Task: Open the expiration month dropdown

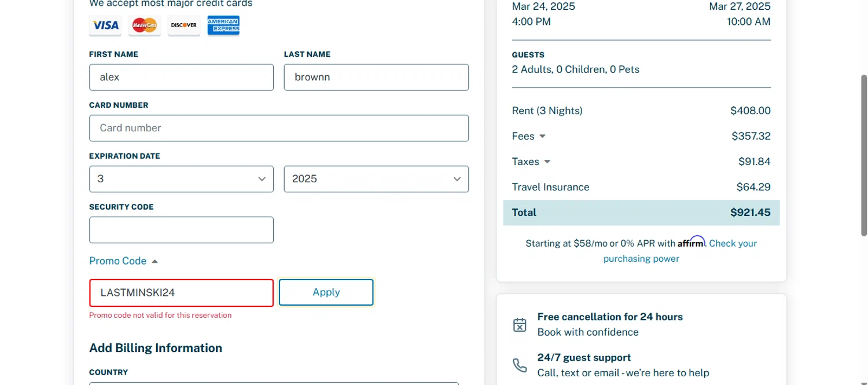Action: point(181,179)
